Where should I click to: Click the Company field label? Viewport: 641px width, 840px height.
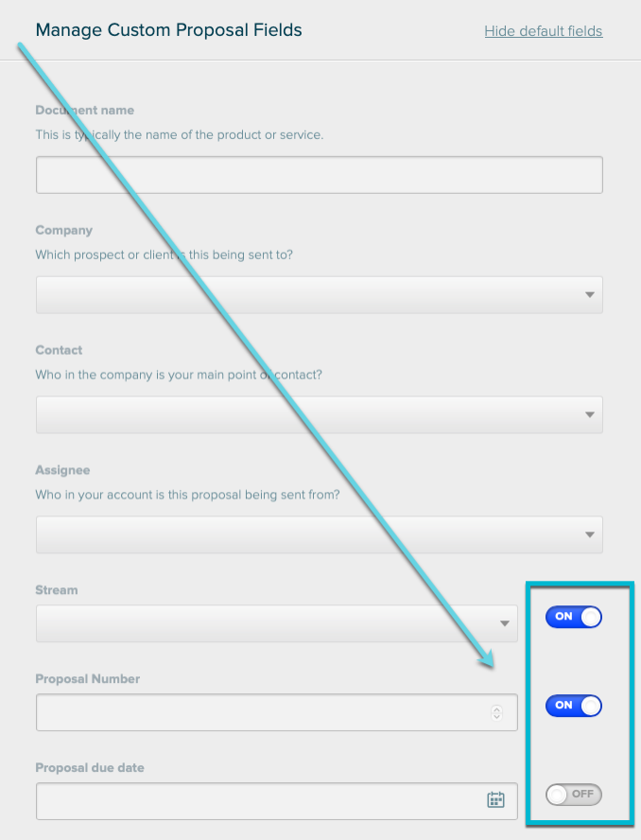63,231
